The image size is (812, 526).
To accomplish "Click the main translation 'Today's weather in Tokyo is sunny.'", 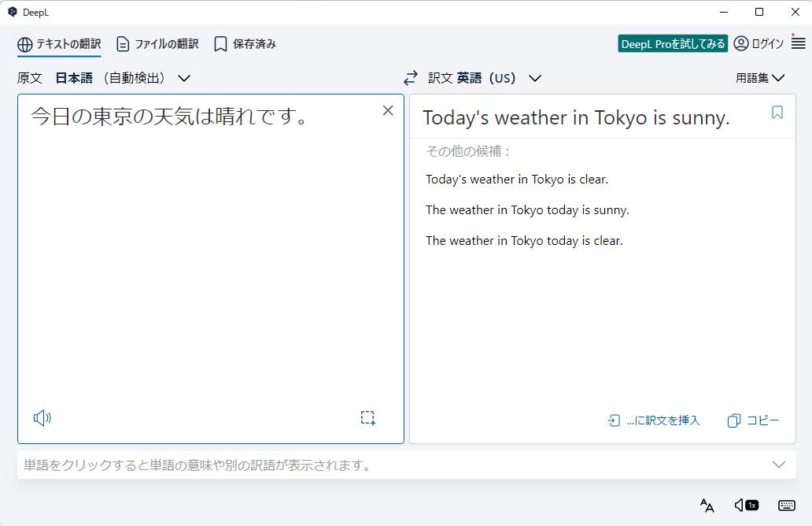I will (576, 117).
